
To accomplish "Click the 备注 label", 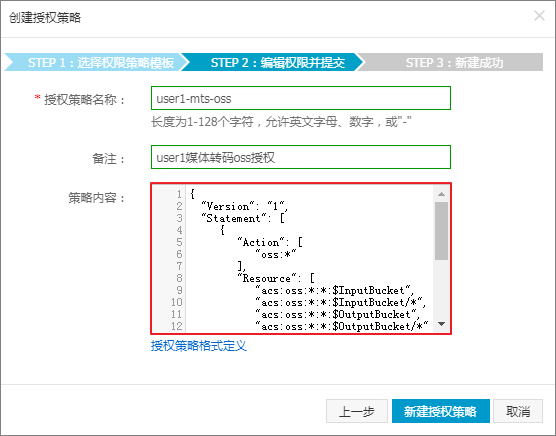I will point(109,158).
